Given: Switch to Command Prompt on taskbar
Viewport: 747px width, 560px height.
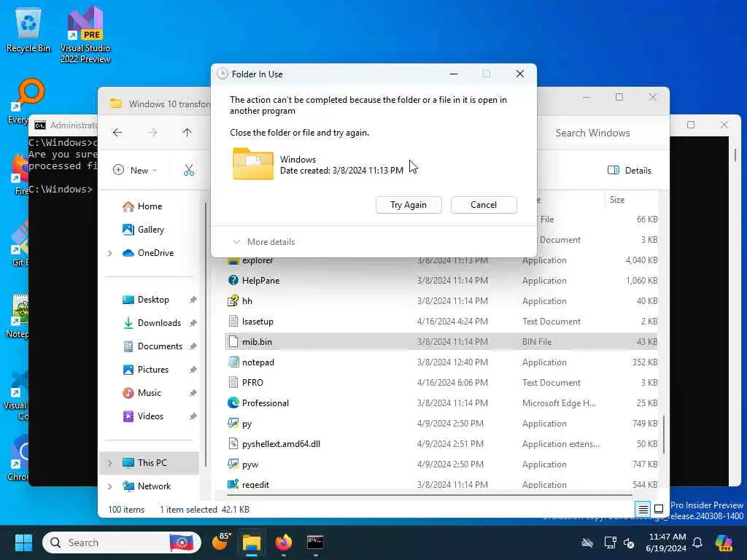Looking at the screenshot, I should [x=315, y=542].
